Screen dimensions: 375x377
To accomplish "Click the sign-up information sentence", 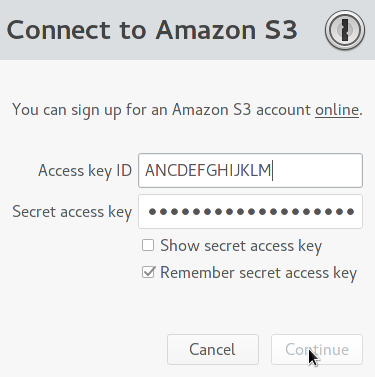I will (187, 110).
